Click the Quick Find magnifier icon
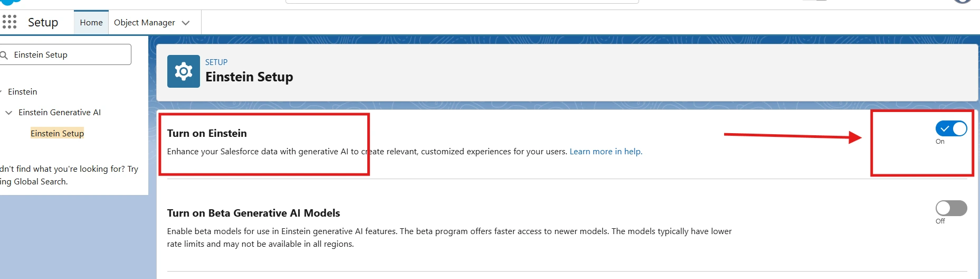 pyautogui.click(x=4, y=55)
